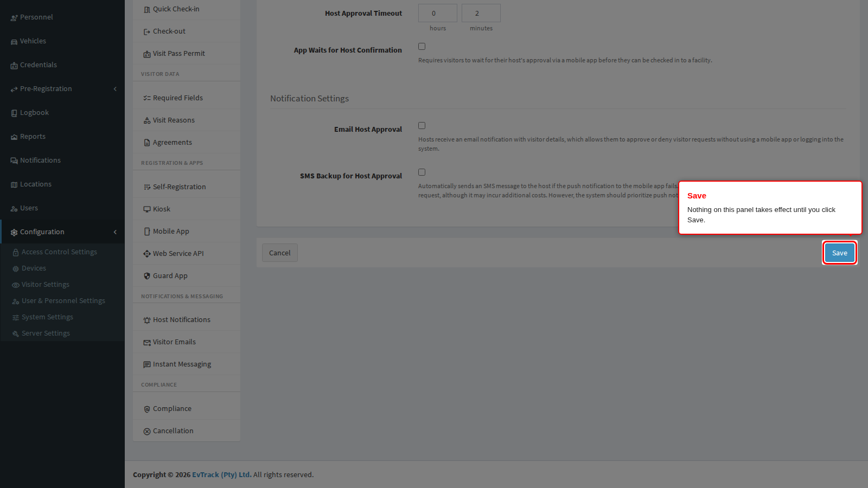The height and width of the screenshot is (488, 868).
Task: Click the Web Service API icon
Action: pyautogui.click(x=147, y=254)
